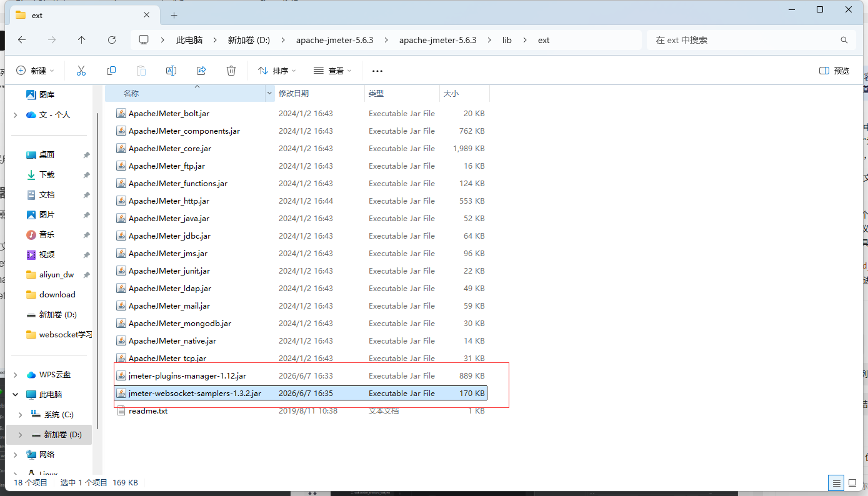
Task: Click the pin icon beside aliyun_dw
Action: click(x=86, y=275)
